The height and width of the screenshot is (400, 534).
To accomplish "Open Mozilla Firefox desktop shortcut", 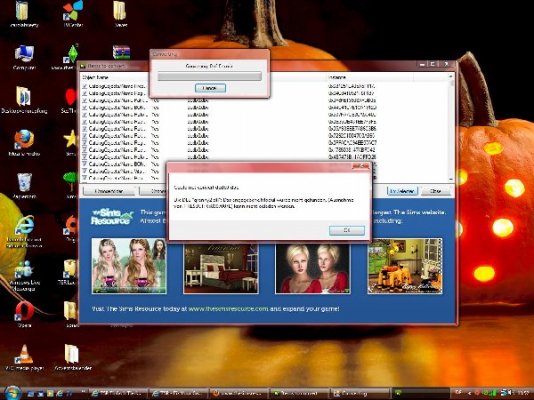I will (x=24, y=140).
